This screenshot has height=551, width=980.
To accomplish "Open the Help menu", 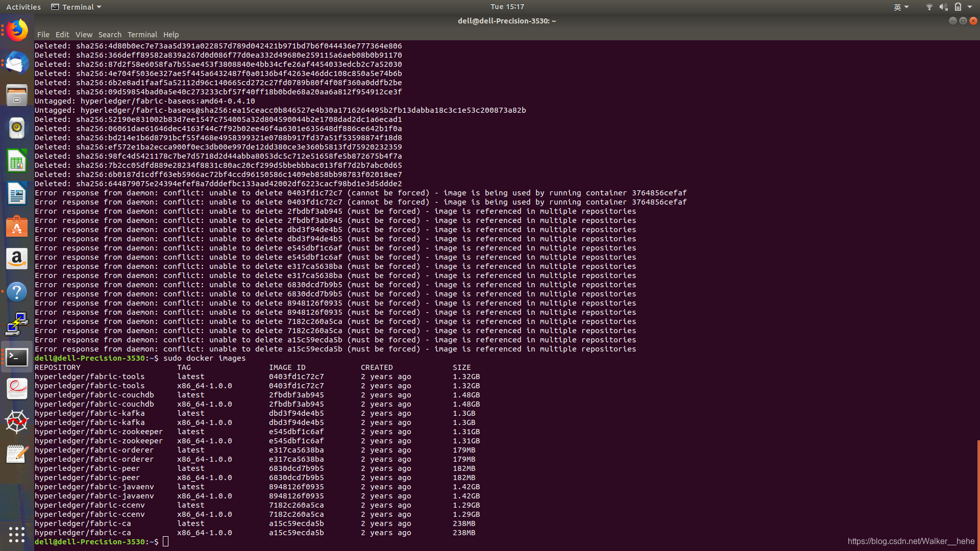I will (171, 35).
